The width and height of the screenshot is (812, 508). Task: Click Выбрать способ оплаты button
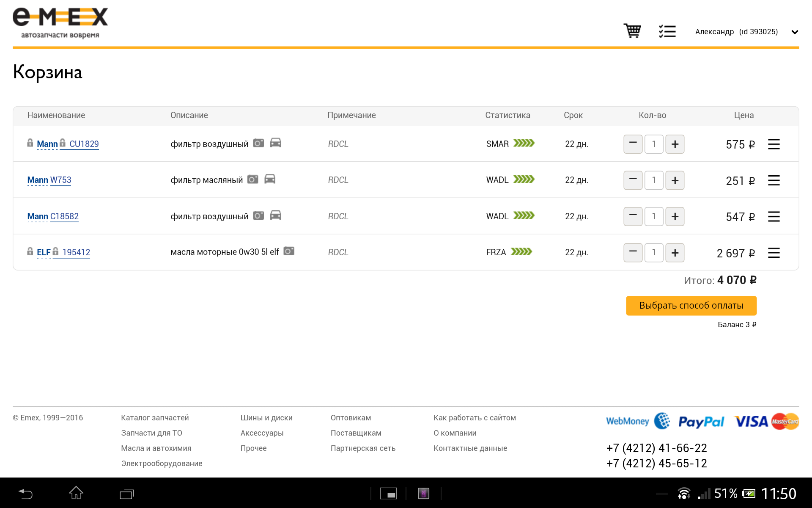691,306
